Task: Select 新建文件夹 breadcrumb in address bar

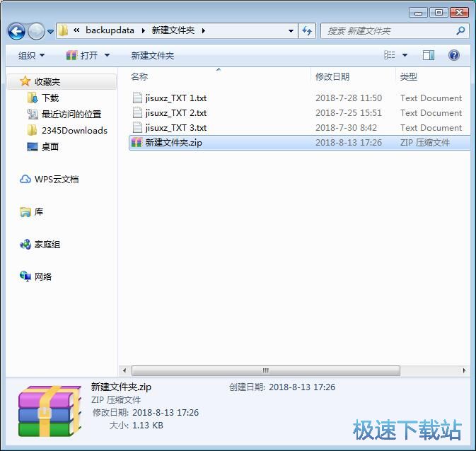Action: pos(173,30)
